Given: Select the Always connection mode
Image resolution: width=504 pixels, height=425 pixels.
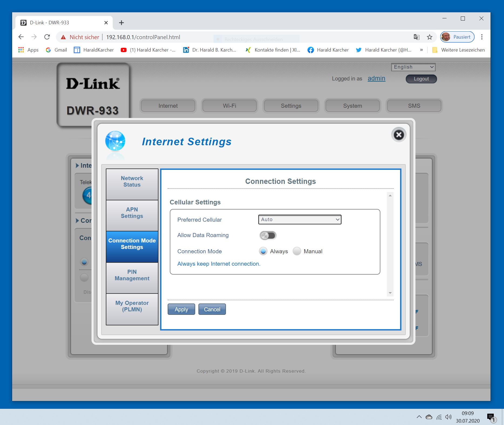Looking at the screenshot, I should point(263,251).
